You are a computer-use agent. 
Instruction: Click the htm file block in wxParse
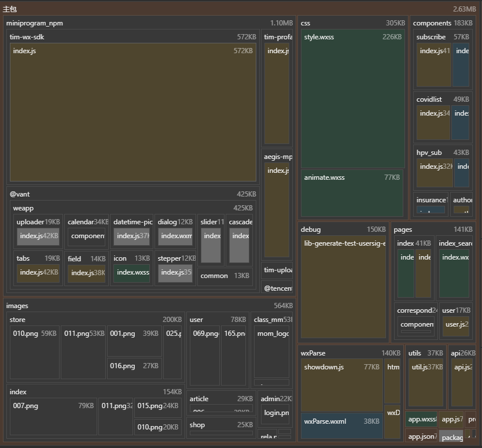click(x=392, y=381)
